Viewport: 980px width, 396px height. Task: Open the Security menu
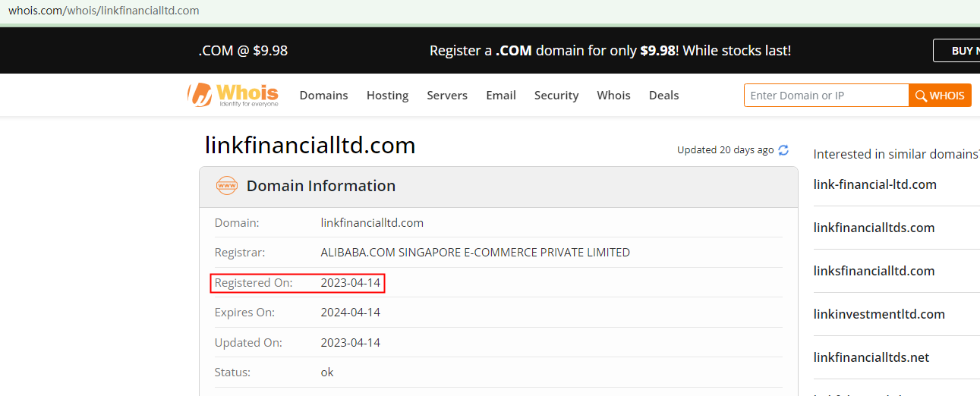(x=556, y=96)
